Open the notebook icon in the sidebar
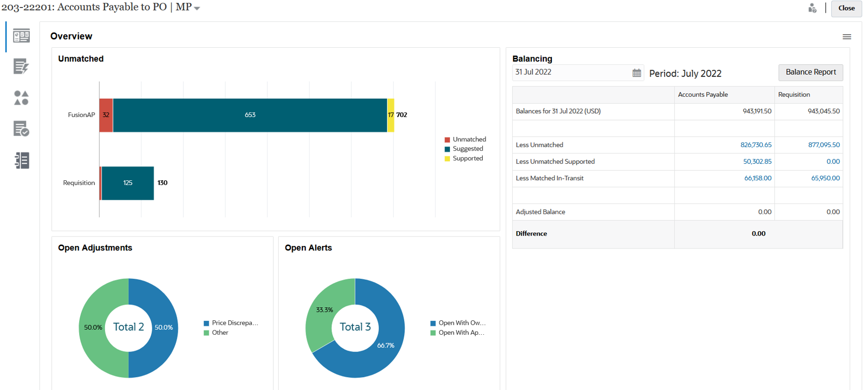The image size is (868, 390). (21, 160)
